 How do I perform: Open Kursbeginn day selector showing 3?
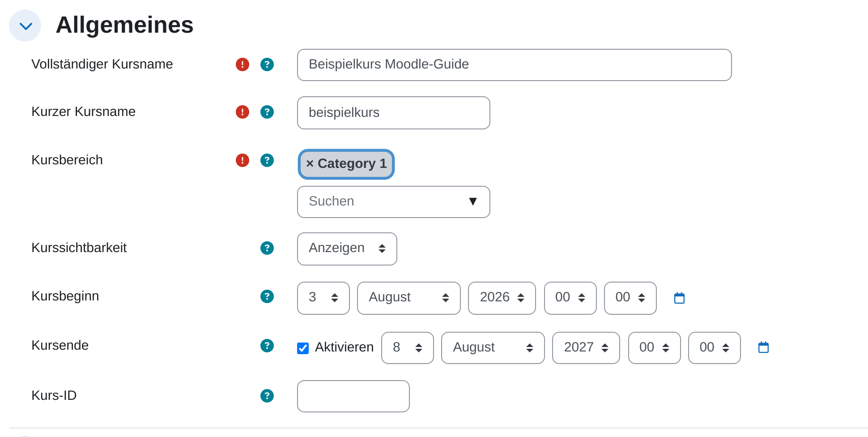323,298
